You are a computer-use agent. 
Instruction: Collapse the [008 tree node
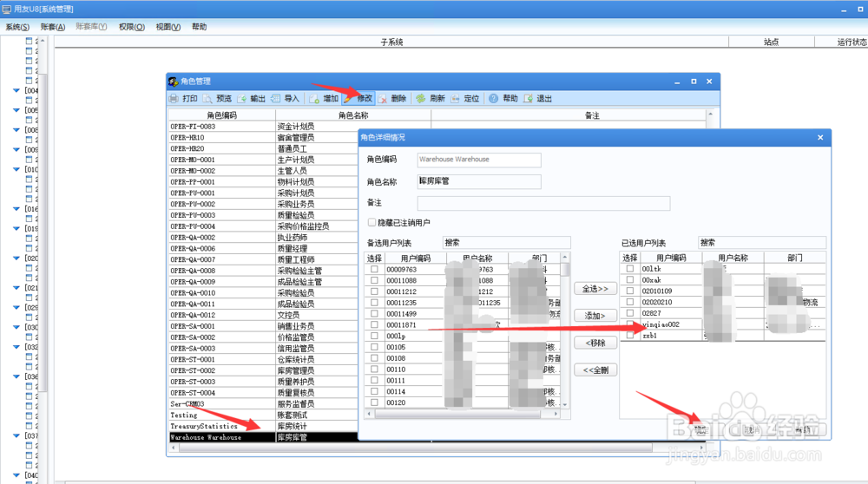pyautogui.click(x=16, y=130)
